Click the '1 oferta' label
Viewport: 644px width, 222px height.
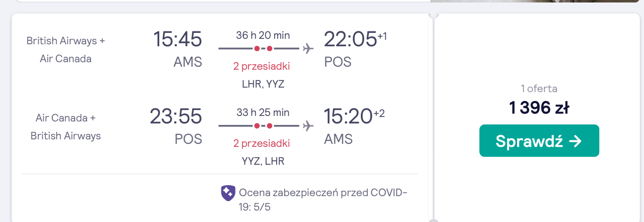click(x=539, y=89)
